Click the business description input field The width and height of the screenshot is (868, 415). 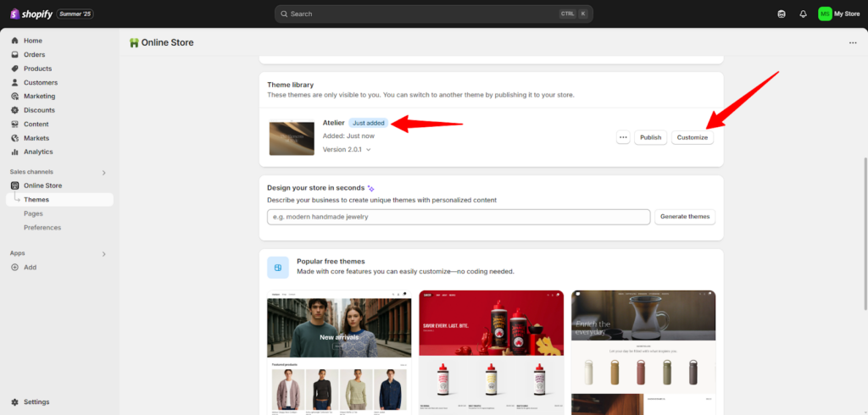(x=458, y=217)
